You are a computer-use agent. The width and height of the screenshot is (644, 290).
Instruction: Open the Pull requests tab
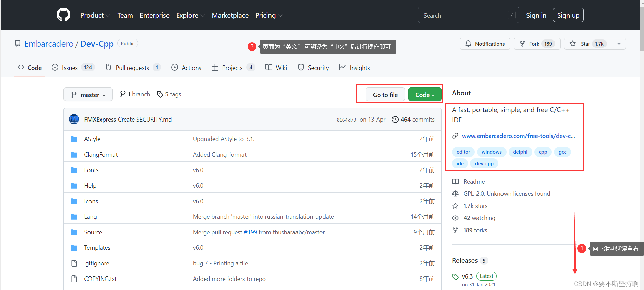[x=132, y=68]
